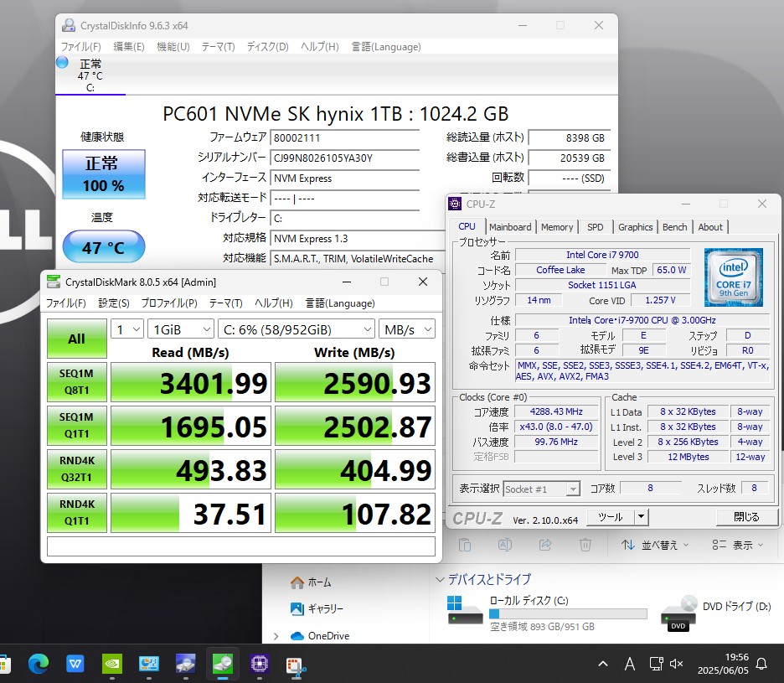The height and width of the screenshot is (683, 784).
Task: Click the muted volume tray icon
Action: click(x=677, y=664)
